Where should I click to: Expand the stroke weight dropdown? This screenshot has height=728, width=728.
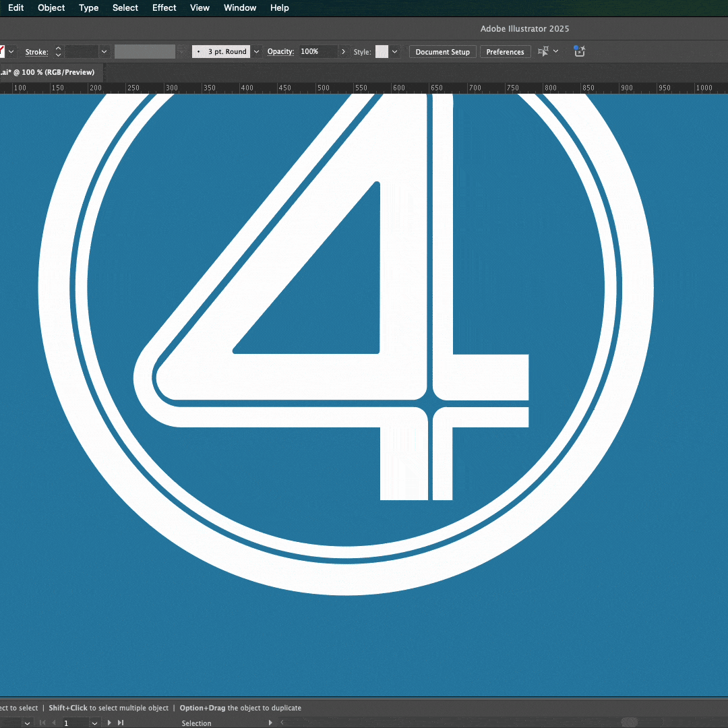[104, 51]
